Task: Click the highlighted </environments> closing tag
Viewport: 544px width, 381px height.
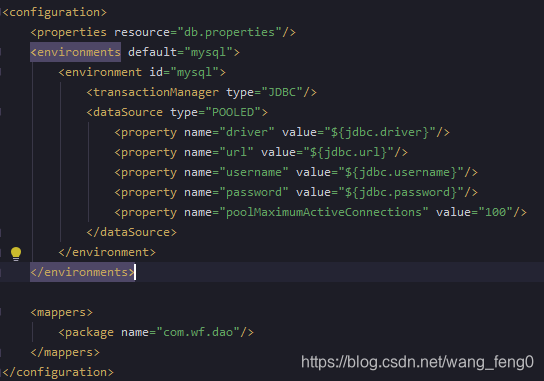Action: click(x=82, y=272)
